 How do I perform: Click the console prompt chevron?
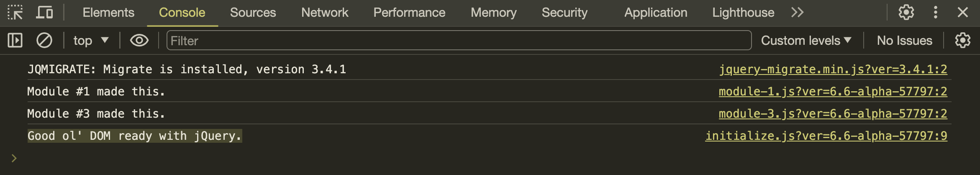click(x=14, y=158)
